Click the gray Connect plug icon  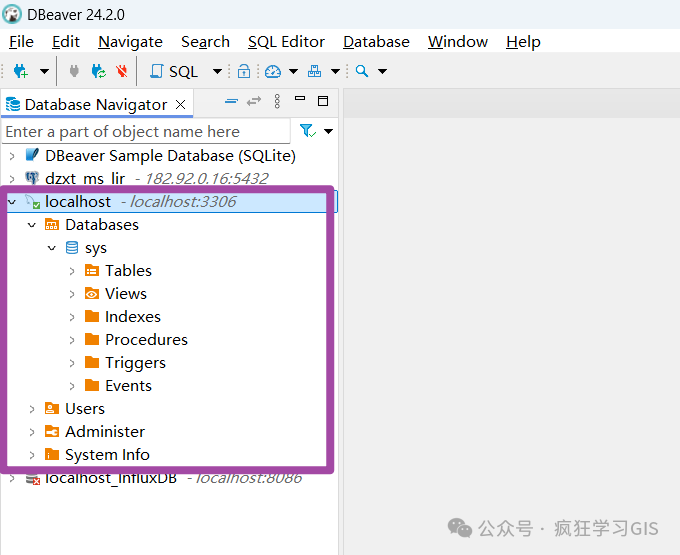pos(74,71)
